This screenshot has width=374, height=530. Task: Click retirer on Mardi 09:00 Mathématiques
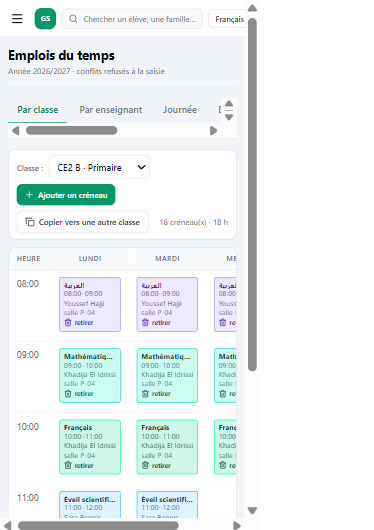click(161, 393)
